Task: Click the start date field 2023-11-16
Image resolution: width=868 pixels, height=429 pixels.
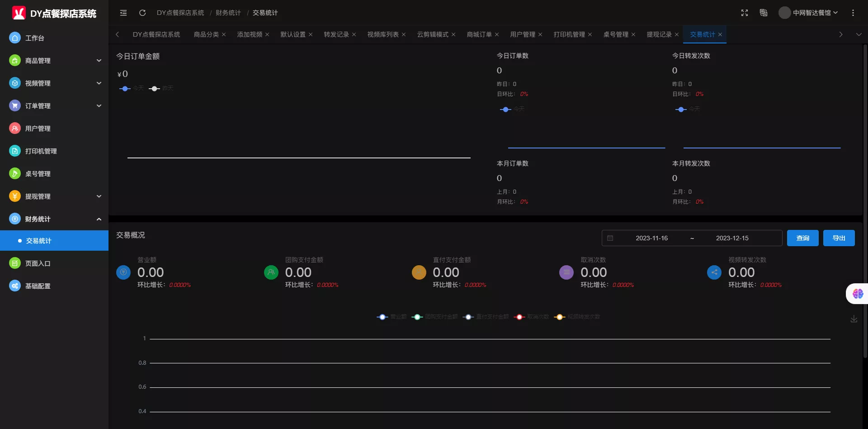Action: point(651,238)
